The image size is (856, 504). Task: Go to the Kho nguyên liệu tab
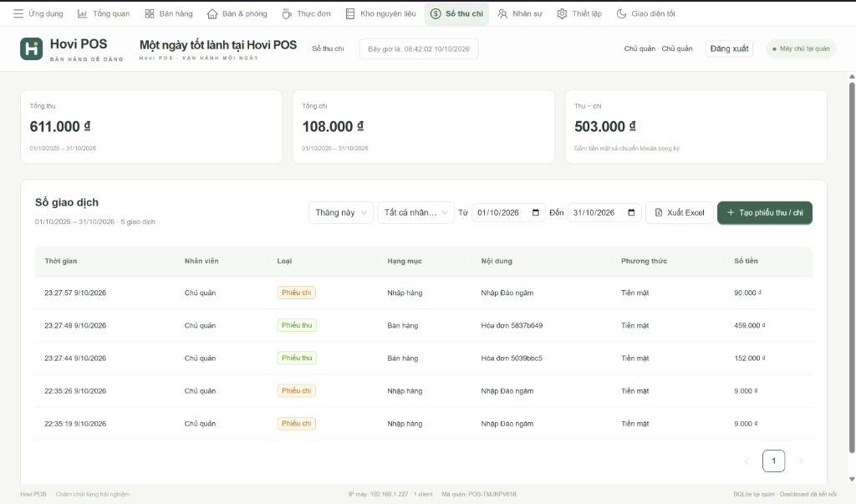[x=380, y=13]
